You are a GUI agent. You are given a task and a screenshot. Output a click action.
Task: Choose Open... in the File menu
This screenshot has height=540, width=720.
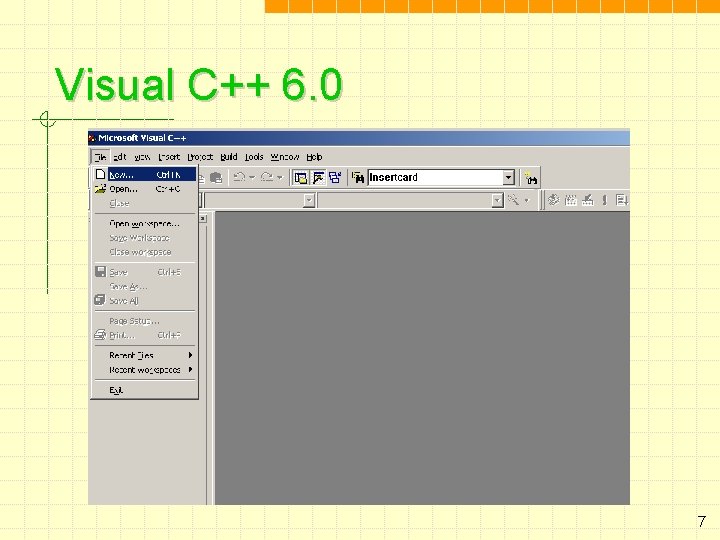click(x=145, y=189)
